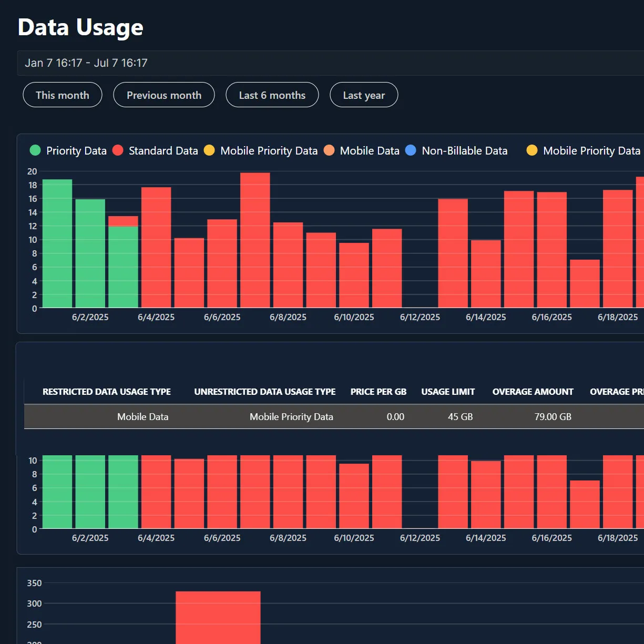The image size is (644, 644).
Task: Click the tall red bar in bottom chart
Action: point(218,617)
